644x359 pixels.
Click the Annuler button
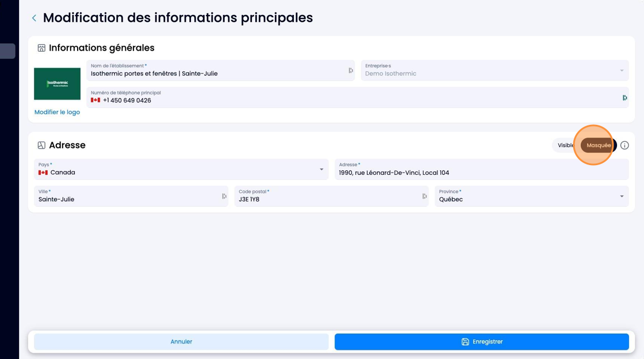[x=181, y=342]
